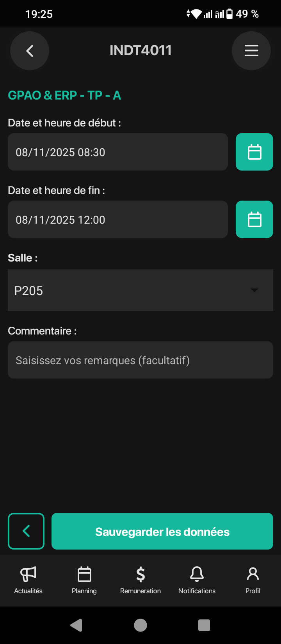
Task: Open calendar picker for start date
Action: coord(254,152)
